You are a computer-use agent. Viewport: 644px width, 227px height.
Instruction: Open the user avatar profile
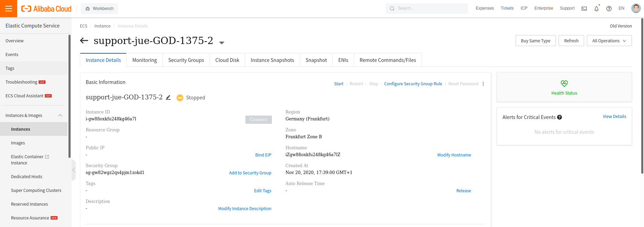[x=636, y=8]
